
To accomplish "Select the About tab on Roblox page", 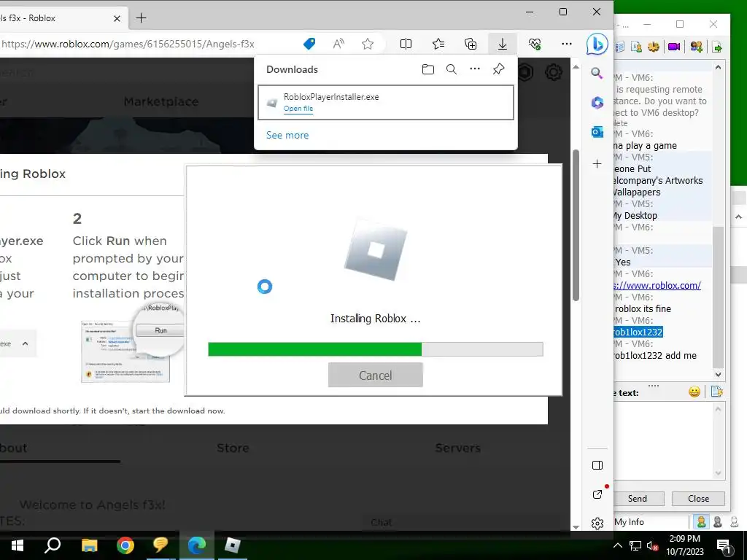I will click(14, 448).
